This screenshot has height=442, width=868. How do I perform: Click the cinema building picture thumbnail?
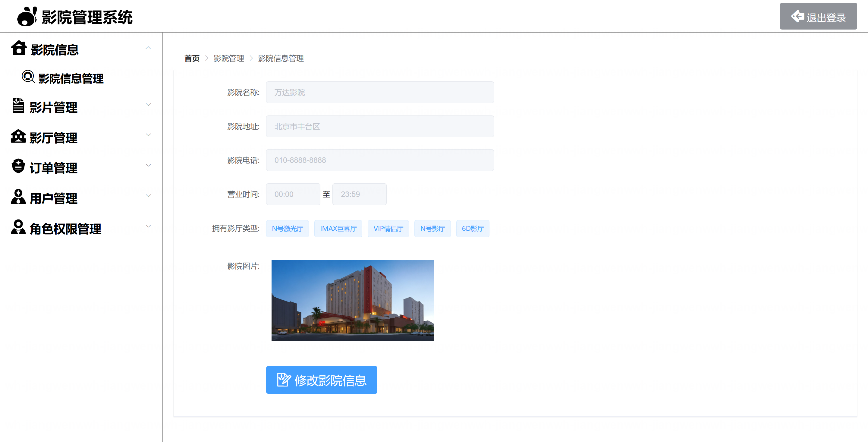pos(352,300)
